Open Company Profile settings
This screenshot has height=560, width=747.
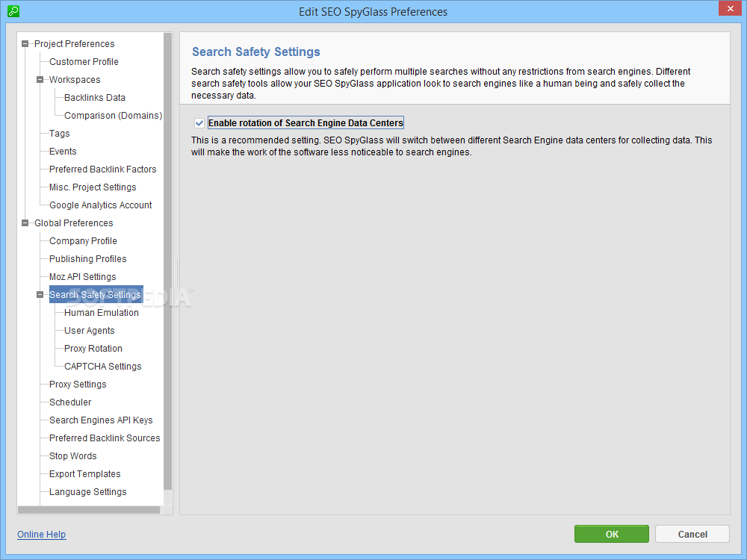click(x=83, y=241)
